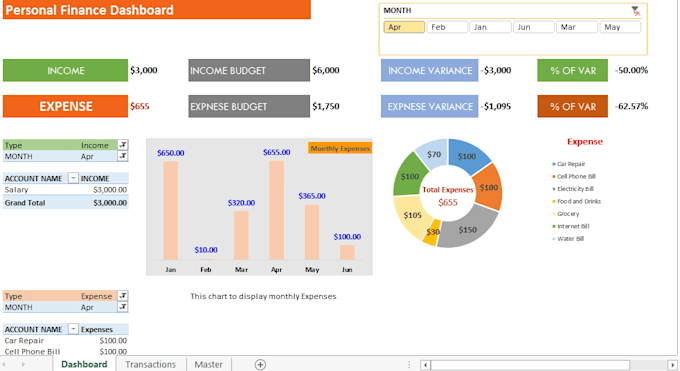Select the Apr bar in expenses chart
Viewport: 680px width, 371px height.
pos(277,210)
